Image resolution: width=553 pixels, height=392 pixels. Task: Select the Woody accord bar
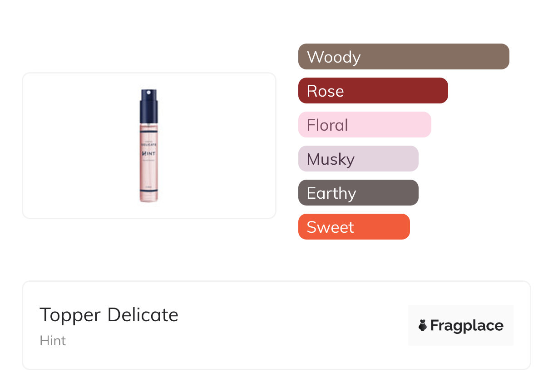[403, 57]
